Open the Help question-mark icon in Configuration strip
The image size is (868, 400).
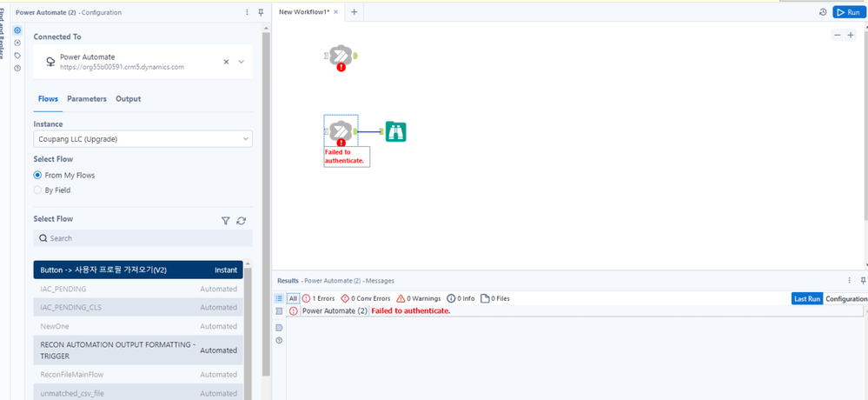click(x=17, y=68)
